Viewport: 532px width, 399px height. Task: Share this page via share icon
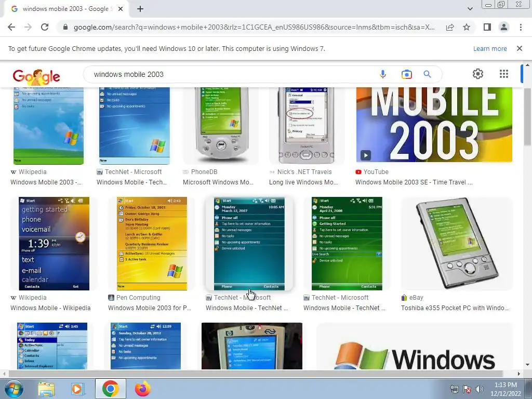pos(450,27)
